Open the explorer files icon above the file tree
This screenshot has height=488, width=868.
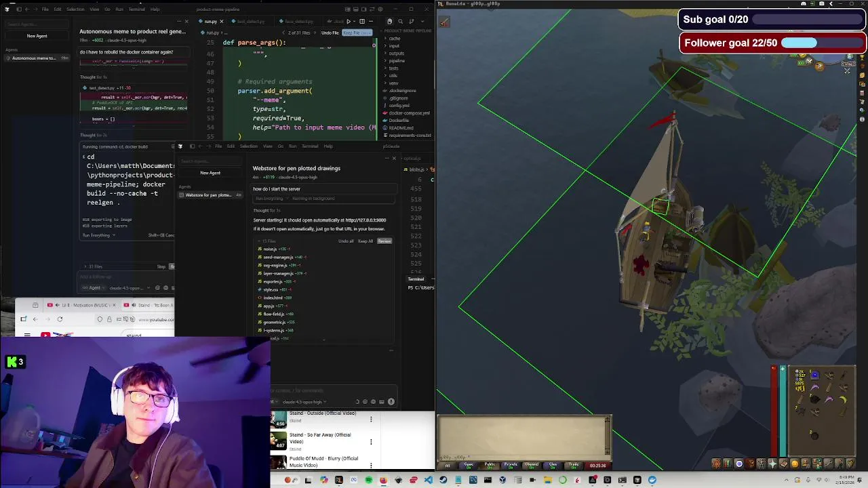[x=389, y=22]
